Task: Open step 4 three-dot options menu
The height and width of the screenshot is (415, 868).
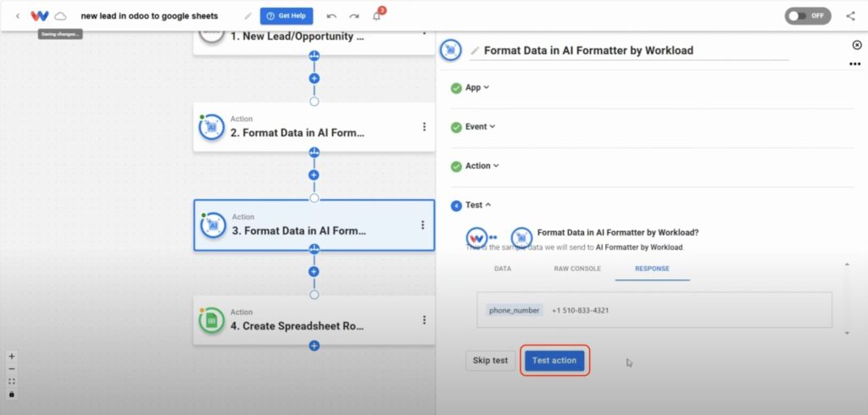Action: (x=425, y=320)
